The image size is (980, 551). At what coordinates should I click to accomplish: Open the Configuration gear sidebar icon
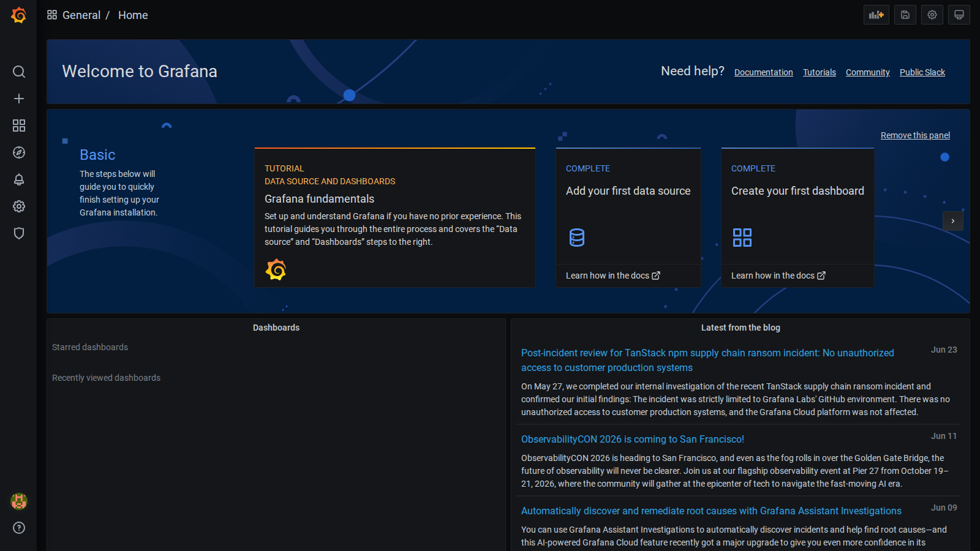[x=19, y=206]
